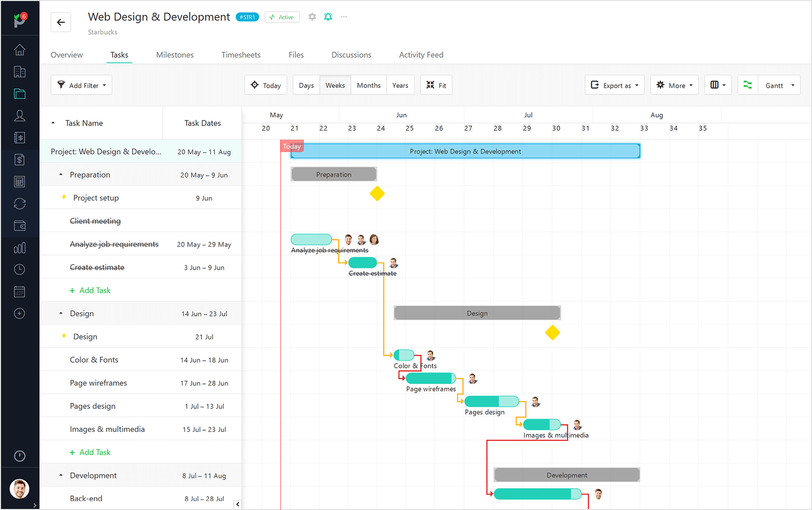Go back using the arrow button

61,22
